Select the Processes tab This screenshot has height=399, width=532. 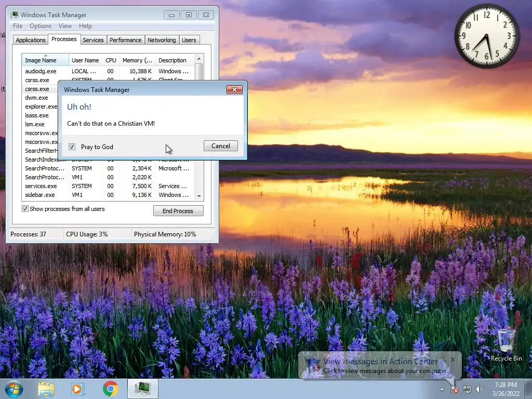(x=64, y=39)
